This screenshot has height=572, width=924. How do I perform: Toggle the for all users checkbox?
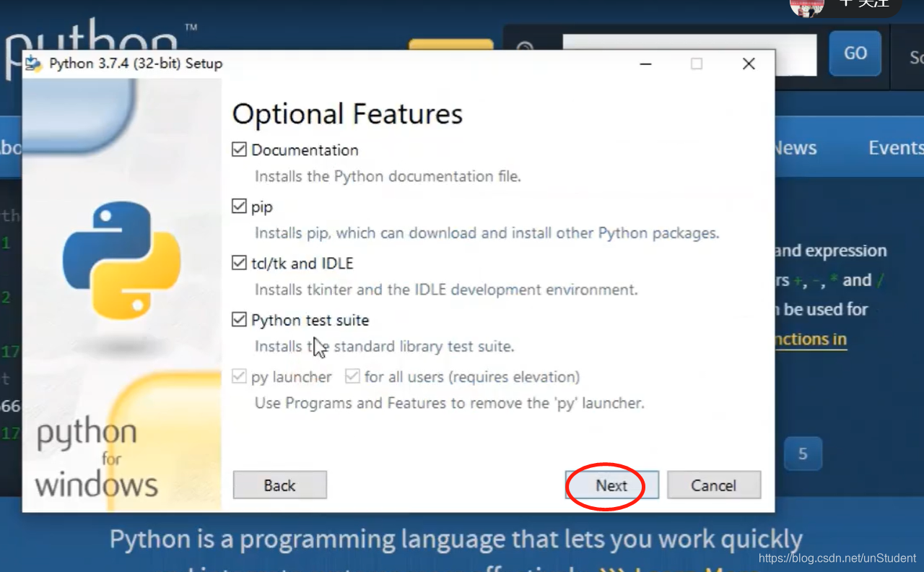[352, 376]
